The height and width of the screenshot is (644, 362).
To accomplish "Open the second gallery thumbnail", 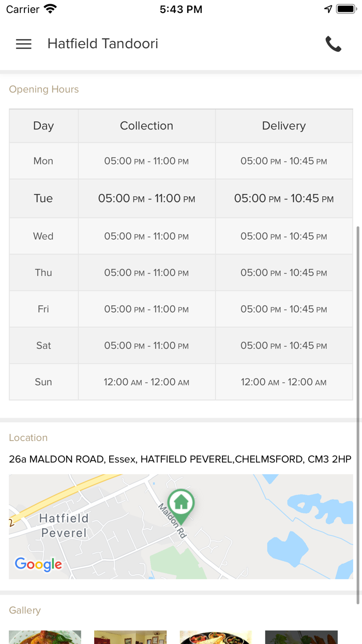I will tap(130, 637).
